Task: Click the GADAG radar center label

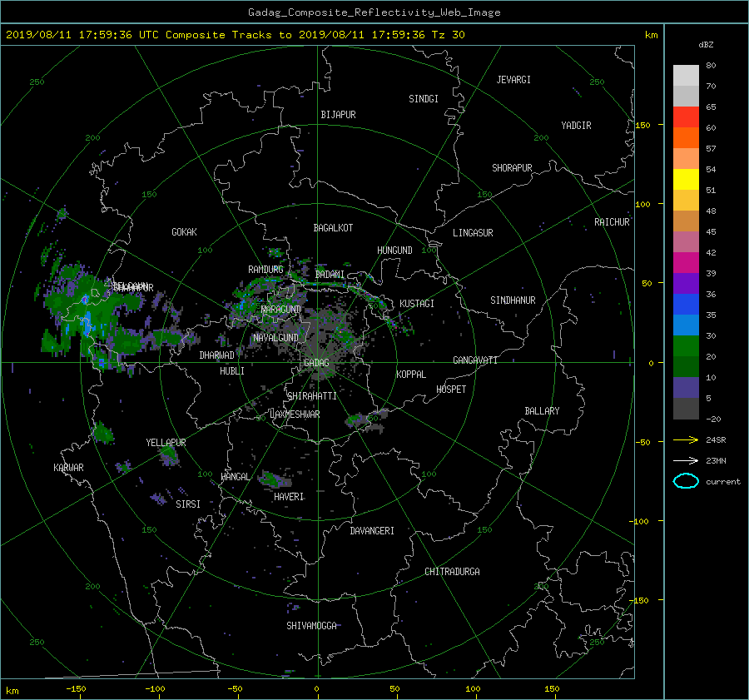Action: point(316,363)
